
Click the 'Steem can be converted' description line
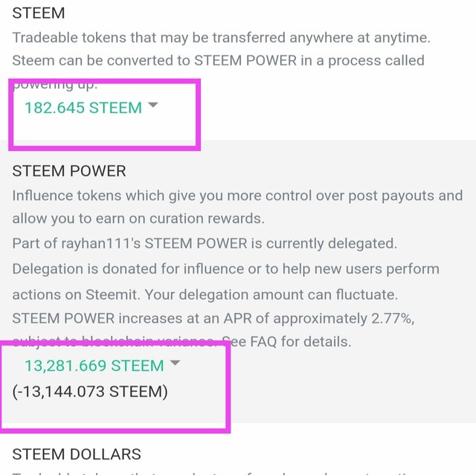coord(218,61)
